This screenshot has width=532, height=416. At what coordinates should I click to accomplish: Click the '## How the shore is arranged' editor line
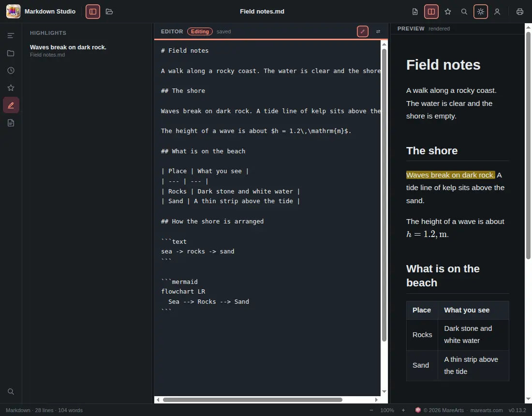tap(212, 221)
